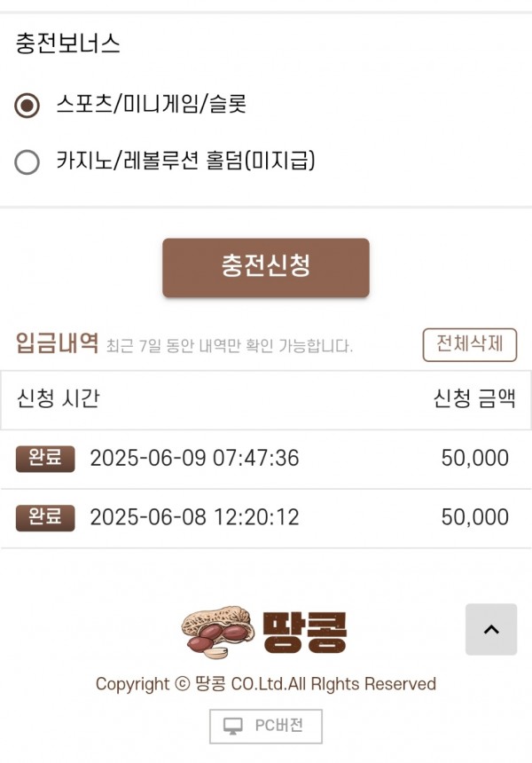Click the 완료 badge for 2025-06-08

tap(45, 518)
